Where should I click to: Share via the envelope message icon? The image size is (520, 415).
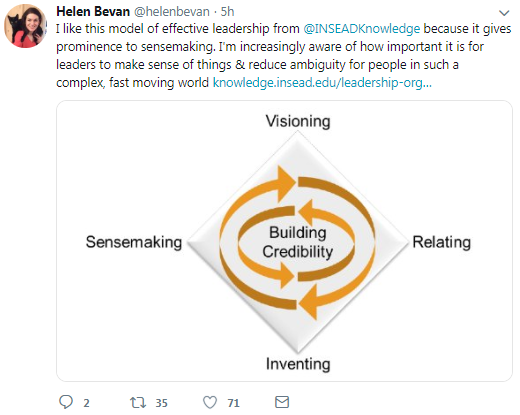coord(282,402)
